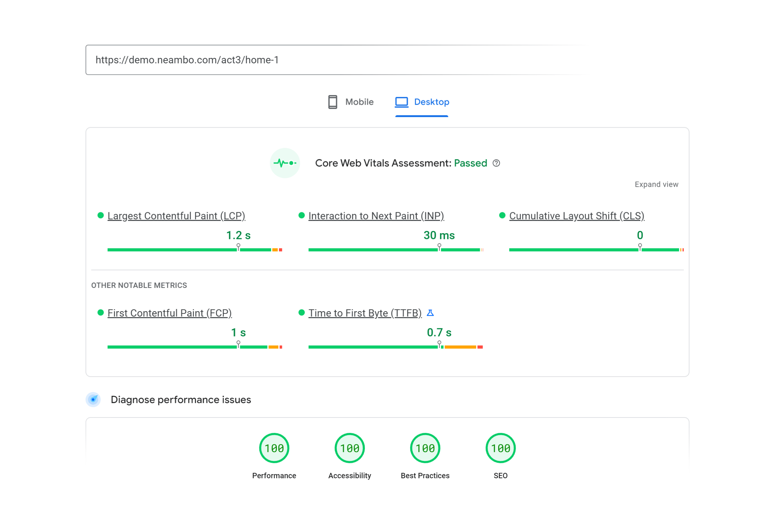Click the Accessibility score 100 gauge
775x532 pixels.
tap(350, 448)
